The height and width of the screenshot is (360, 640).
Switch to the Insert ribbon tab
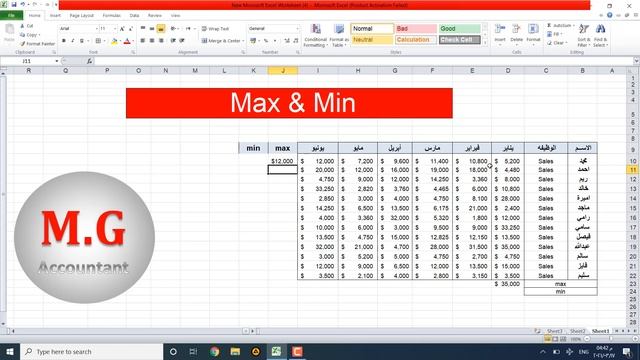pos(55,16)
